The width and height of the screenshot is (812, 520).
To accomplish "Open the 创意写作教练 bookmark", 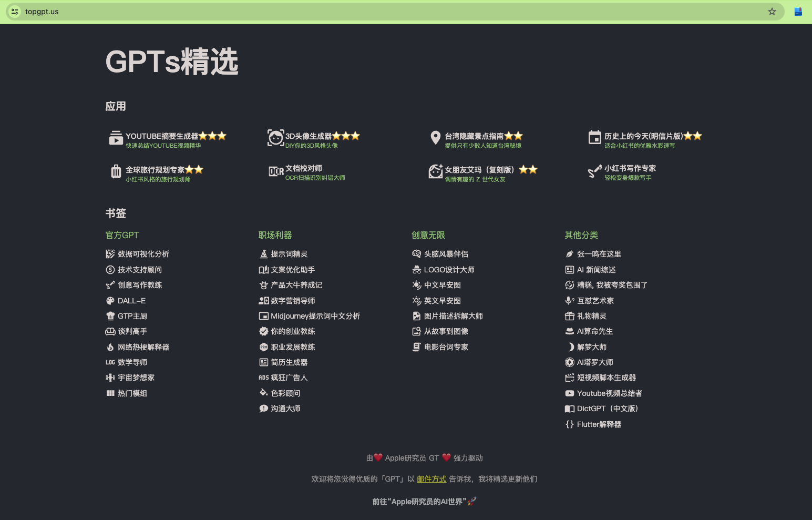I will click(140, 285).
